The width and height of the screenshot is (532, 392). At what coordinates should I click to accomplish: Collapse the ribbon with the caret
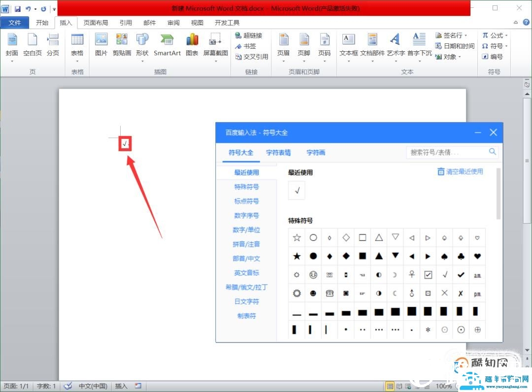coord(516,22)
